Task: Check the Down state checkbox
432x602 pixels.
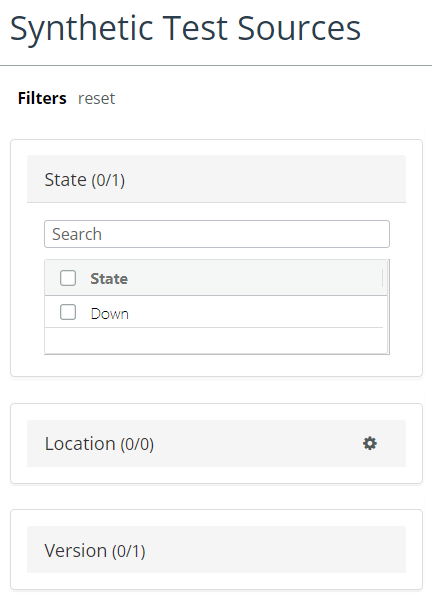Action: click(x=68, y=313)
